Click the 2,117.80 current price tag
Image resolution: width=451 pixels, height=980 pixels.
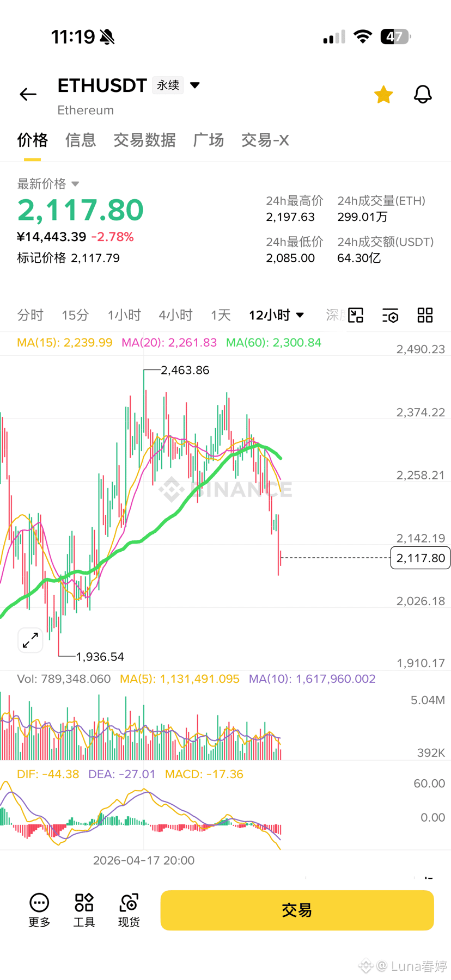[x=420, y=558]
